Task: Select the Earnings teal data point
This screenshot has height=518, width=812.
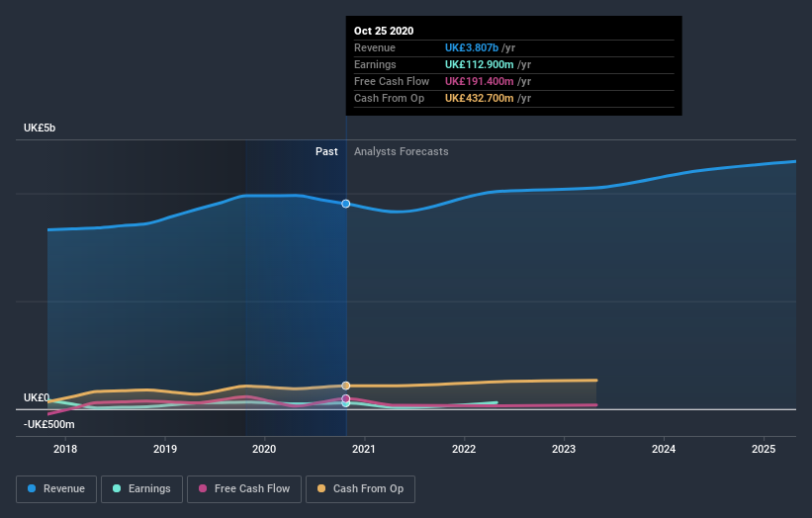Action: [346, 403]
